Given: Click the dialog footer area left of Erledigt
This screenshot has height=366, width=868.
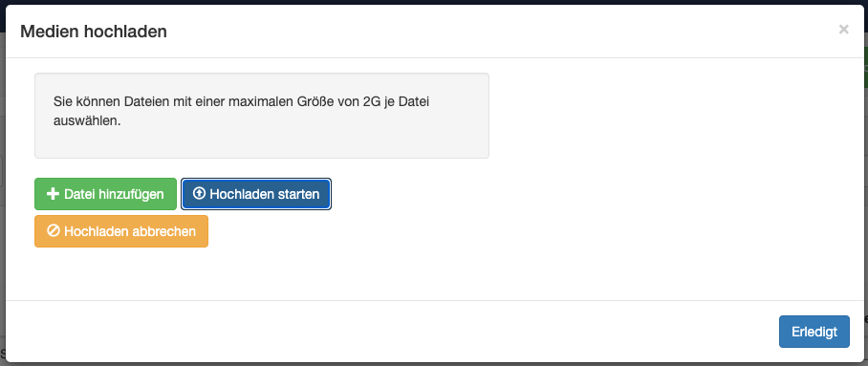Looking at the screenshot, I should tap(387, 332).
